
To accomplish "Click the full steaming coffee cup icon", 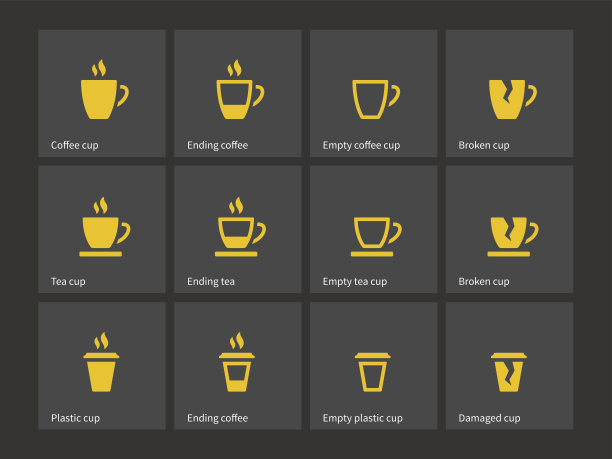I will pos(104,89).
